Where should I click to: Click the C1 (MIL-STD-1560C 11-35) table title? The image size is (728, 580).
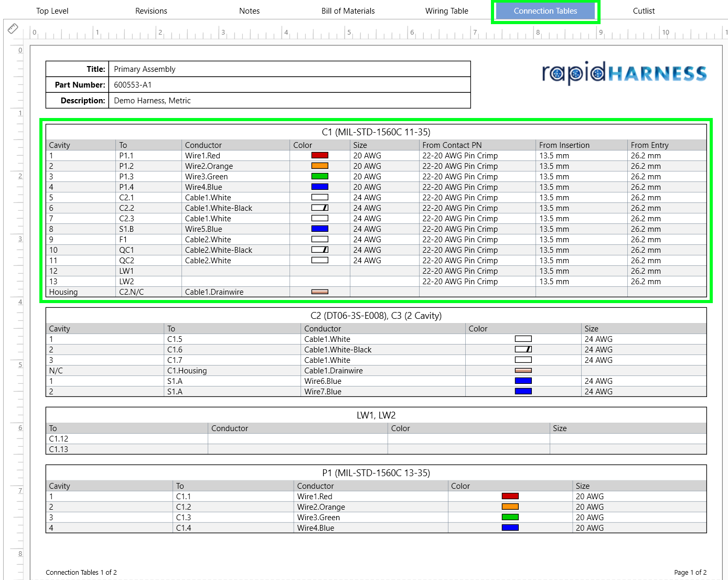(x=376, y=132)
